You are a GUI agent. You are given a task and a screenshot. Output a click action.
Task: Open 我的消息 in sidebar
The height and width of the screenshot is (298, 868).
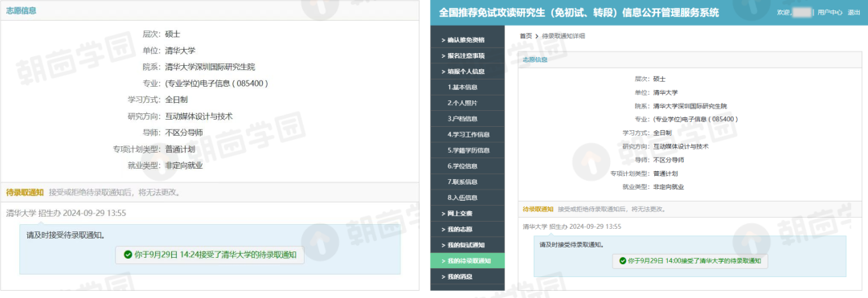467,276
